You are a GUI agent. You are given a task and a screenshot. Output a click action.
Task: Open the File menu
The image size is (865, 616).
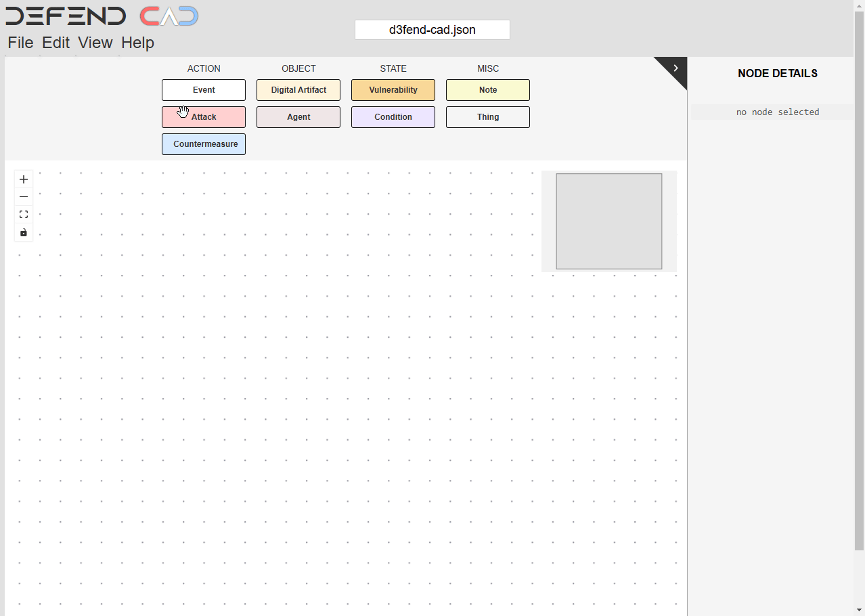(x=20, y=43)
